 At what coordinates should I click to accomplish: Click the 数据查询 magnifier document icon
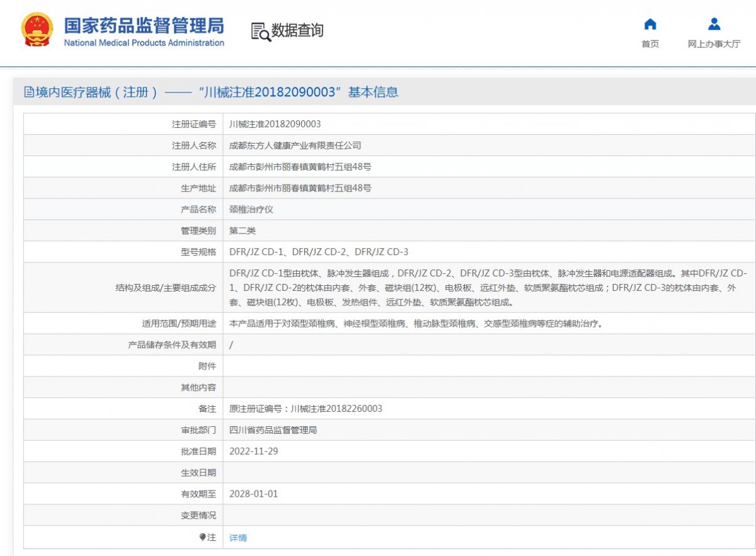coord(260,31)
